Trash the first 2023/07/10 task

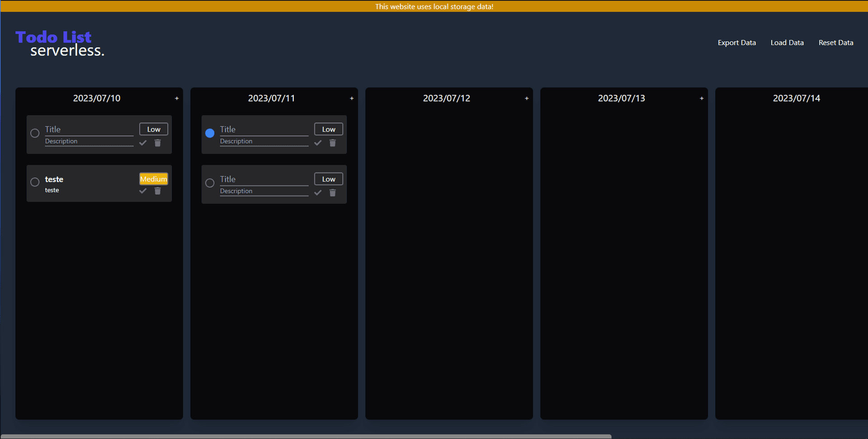157,143
